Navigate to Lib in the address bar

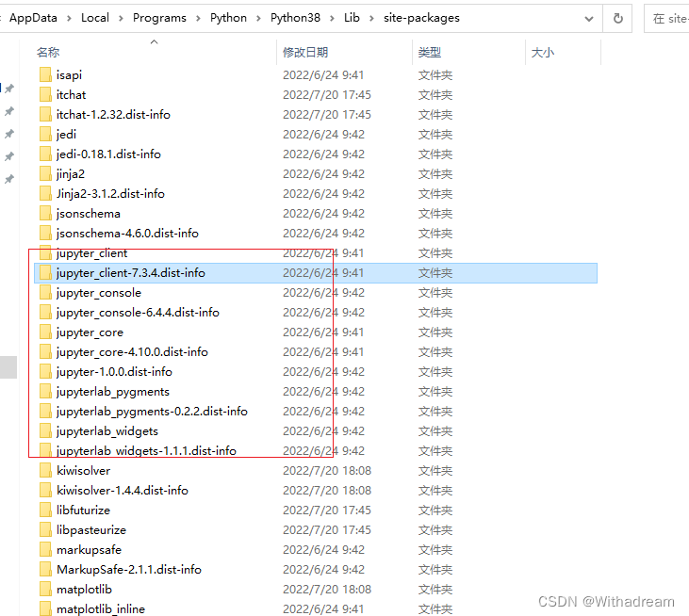[352, 18]
